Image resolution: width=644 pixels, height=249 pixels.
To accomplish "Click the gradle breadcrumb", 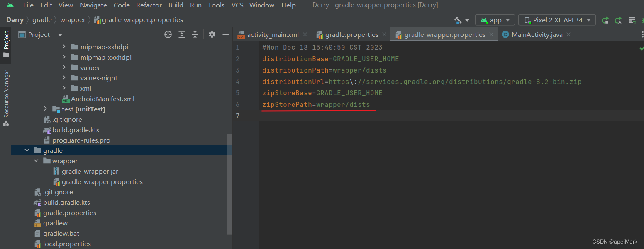I will 42,20.
